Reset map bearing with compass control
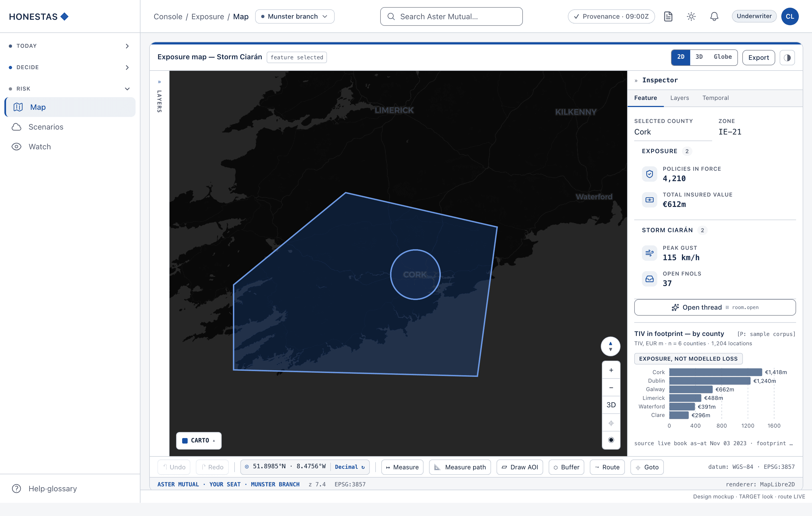The width and height of the screenshot is (812, 516). coord(610,346)
